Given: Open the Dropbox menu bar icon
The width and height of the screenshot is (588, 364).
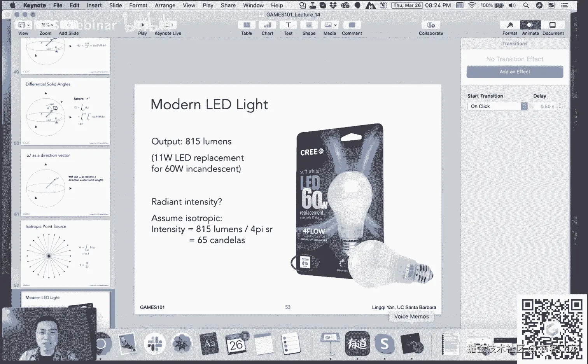Looking at the screenshot, I should click(x=333, y=5).
